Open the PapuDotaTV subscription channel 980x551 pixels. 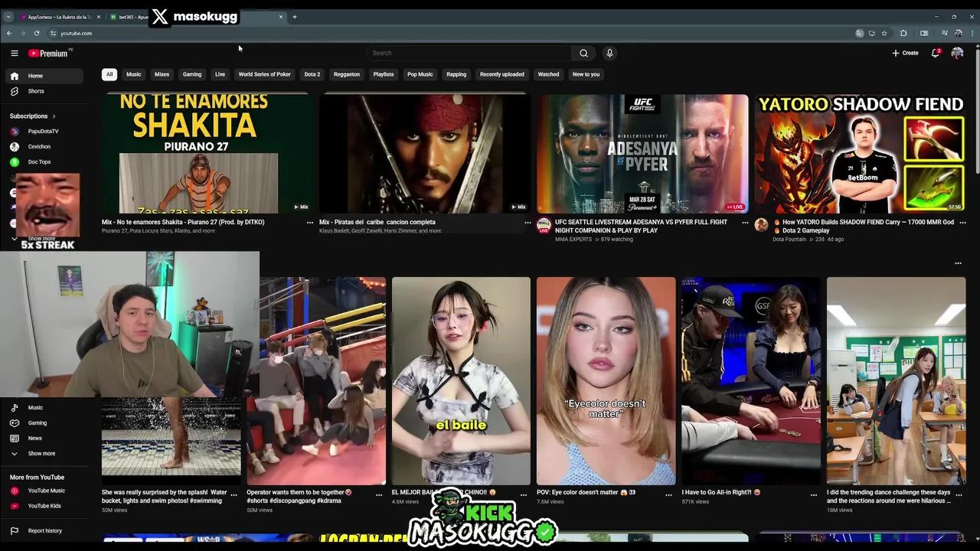(44, 131)
